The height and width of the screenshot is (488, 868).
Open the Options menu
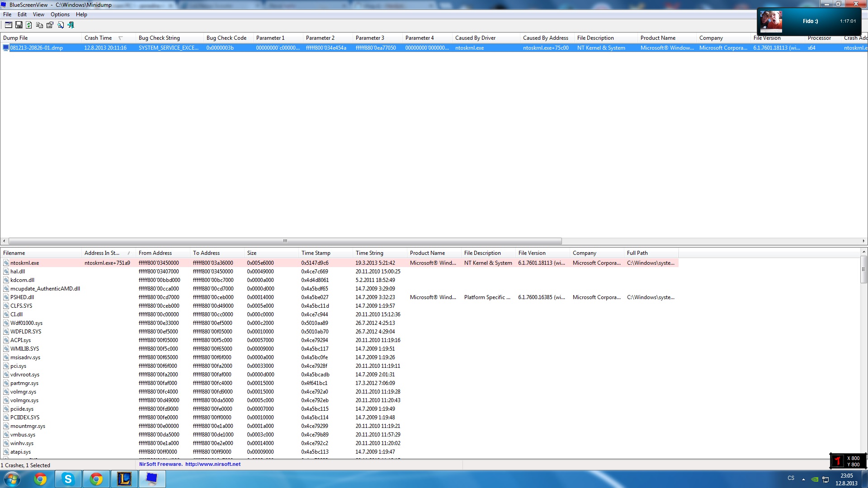coord(60,14)
